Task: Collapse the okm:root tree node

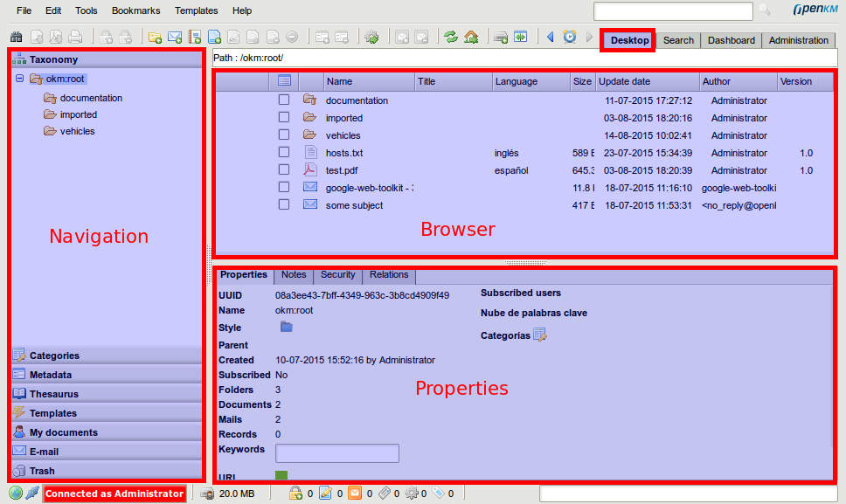Action: point(20,78)
